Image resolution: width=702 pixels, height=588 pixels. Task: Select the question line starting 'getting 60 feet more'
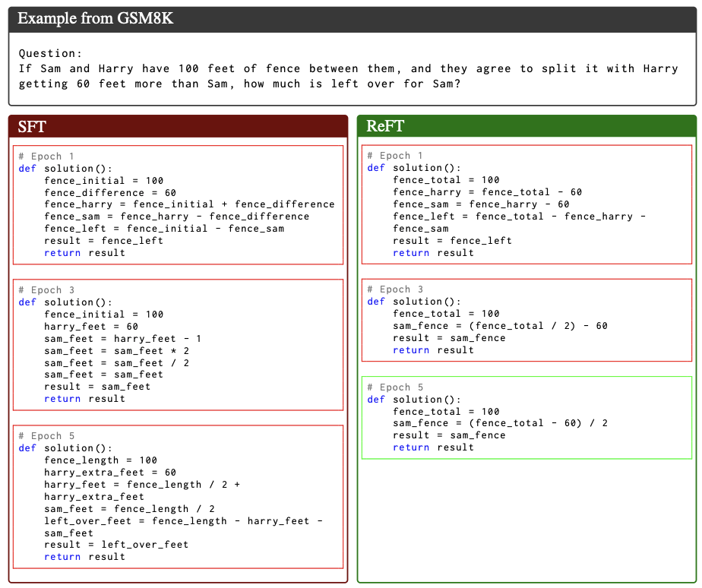click(239, 84)
